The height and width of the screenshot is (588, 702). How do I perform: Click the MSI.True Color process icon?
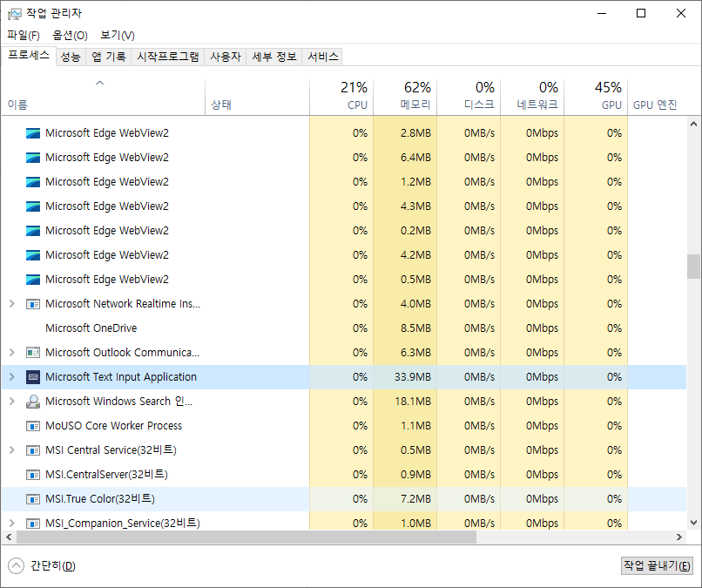point(33,499)
